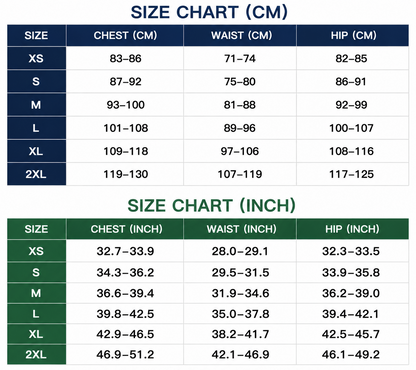Image resolution: width=416 pixels, height=370 pixels.
Task: Click chest cell 119–130
Action: (125, 174)
